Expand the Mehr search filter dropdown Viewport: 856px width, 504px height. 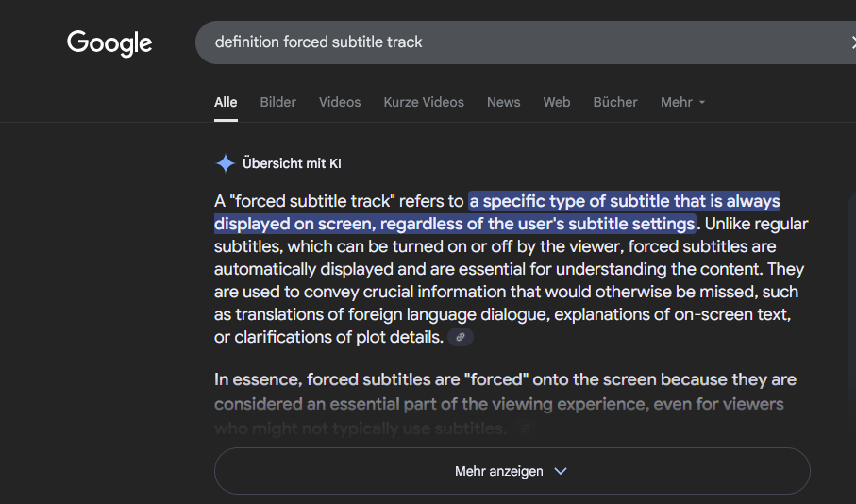tap(683, 102)
